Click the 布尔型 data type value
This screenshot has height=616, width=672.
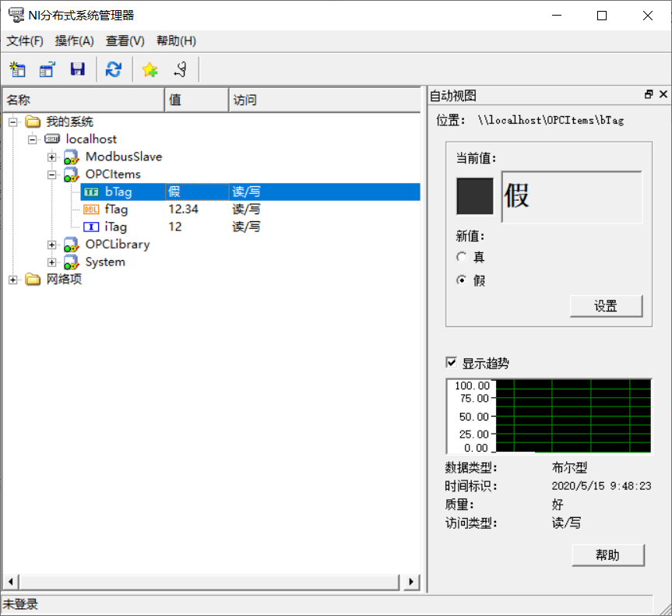(569, 467)
